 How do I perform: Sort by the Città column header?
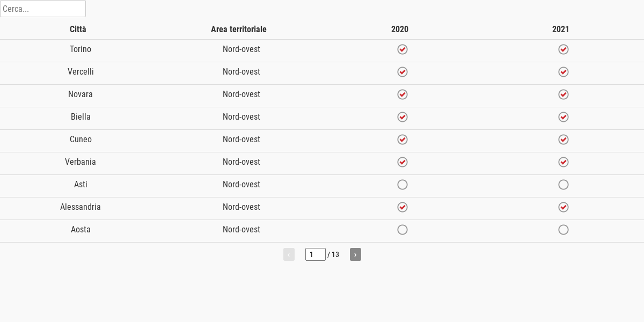coord(78,30)
